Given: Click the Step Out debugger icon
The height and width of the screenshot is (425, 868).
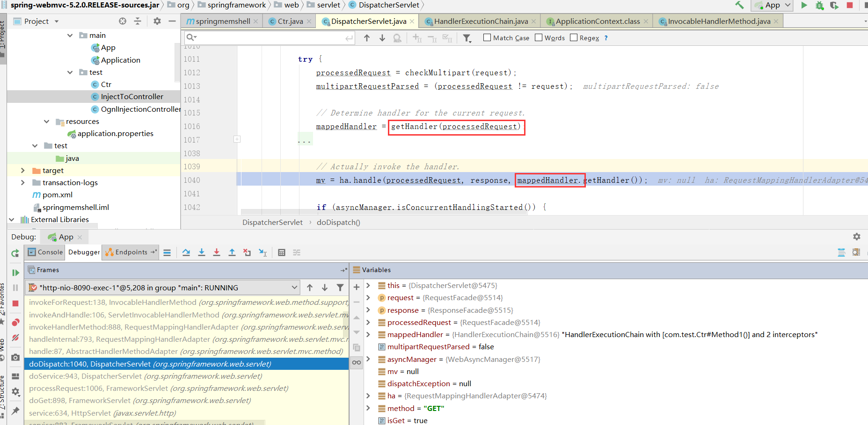Looking at the screenshot, I should (x=232, y=252).
